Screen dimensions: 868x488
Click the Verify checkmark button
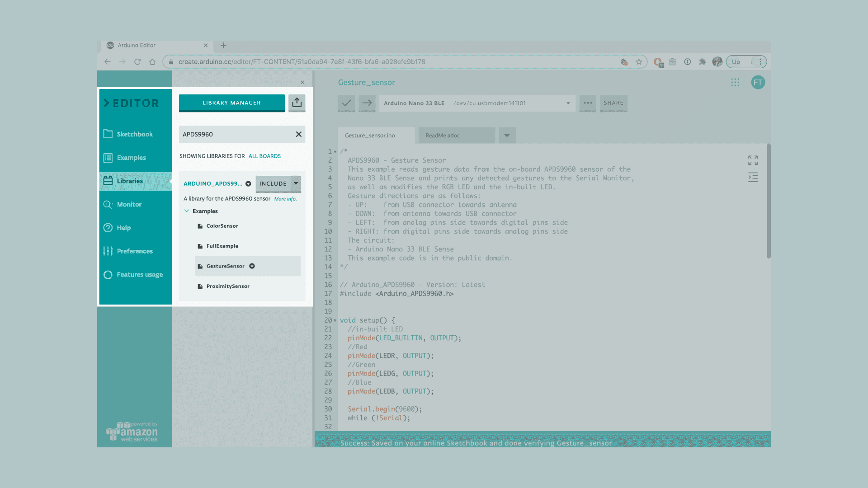click(x=346, y=103)
